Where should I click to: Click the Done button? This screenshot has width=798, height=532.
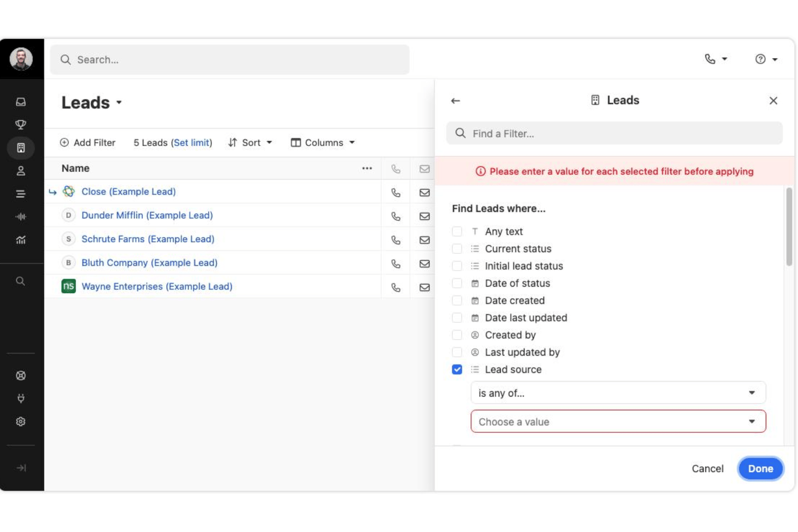[760, 468]
